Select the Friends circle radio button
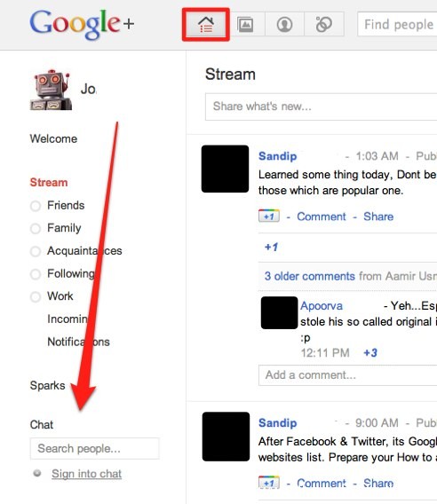The height and width of the screenshot is (504, 437). point(36,206)
